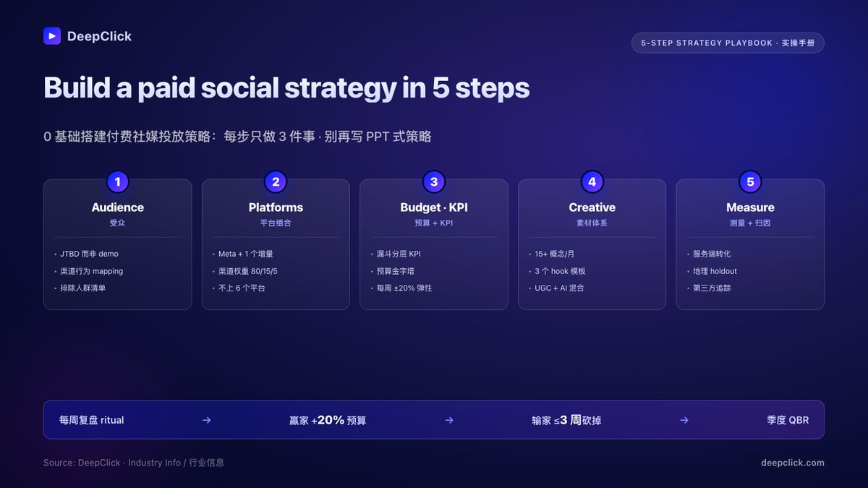Click the '15+ 概念/月' bullet
Image resolution: width=868 pixels, height=488 pixels.
[x=554, y=254]
